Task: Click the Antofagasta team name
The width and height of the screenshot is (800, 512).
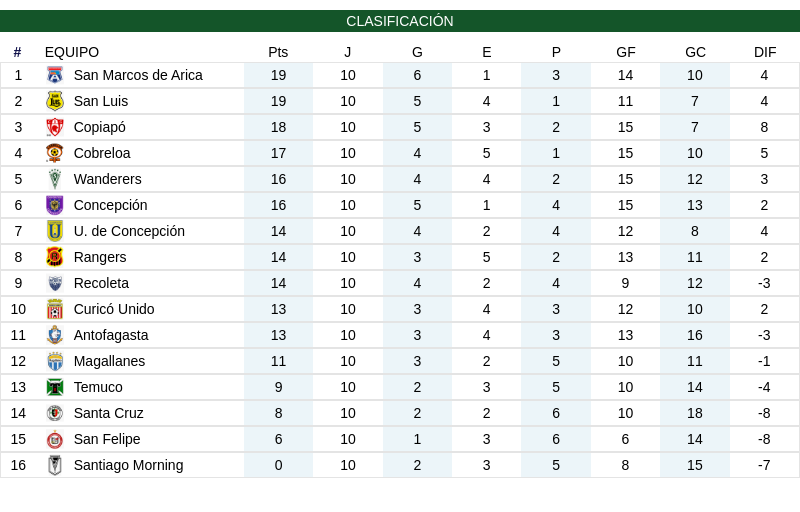Action: (x=111, y=335)
